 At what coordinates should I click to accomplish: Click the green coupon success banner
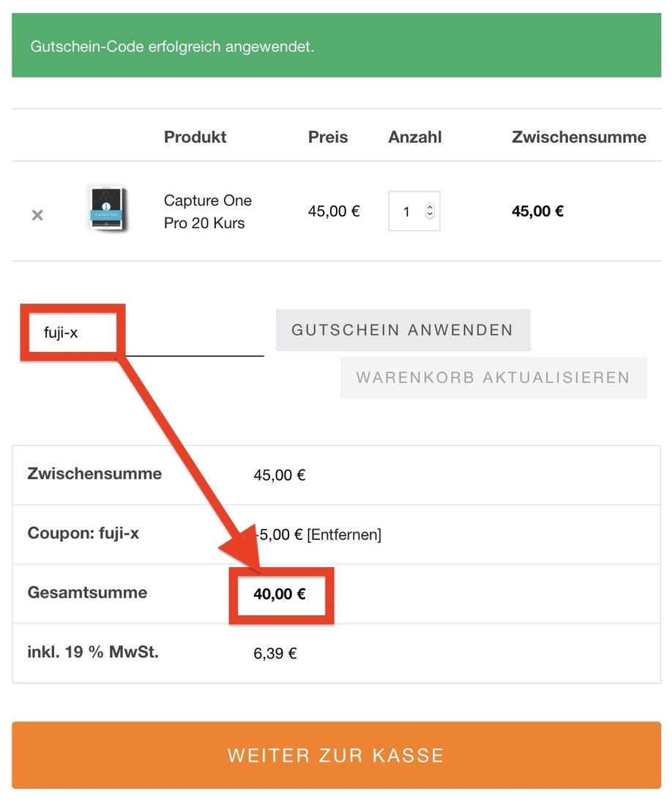tap(336, 47)
